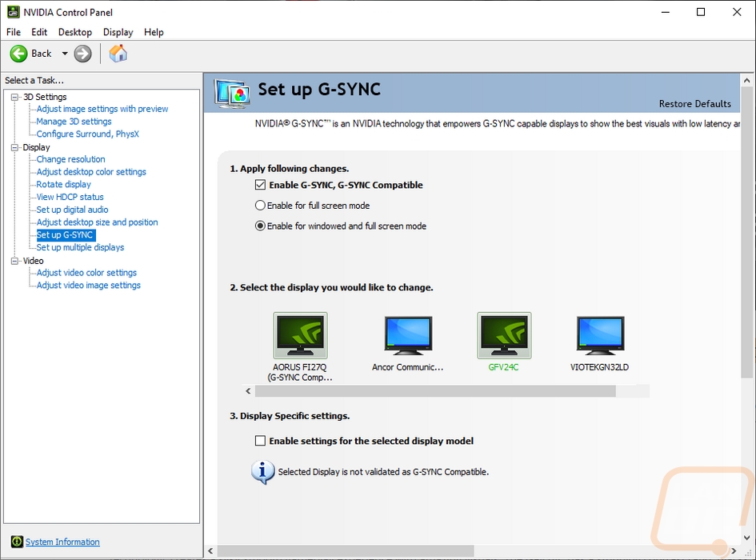Select Enable for full screen mode radio

pos(260,206)
